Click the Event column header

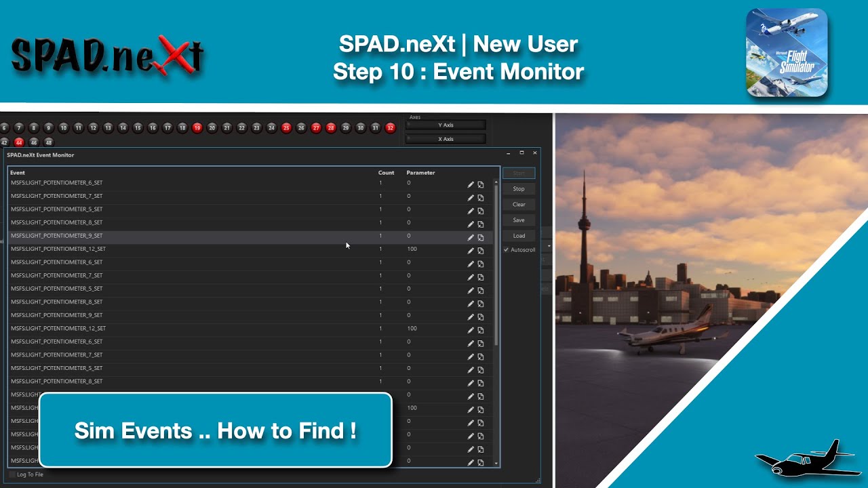click(18, 173)
